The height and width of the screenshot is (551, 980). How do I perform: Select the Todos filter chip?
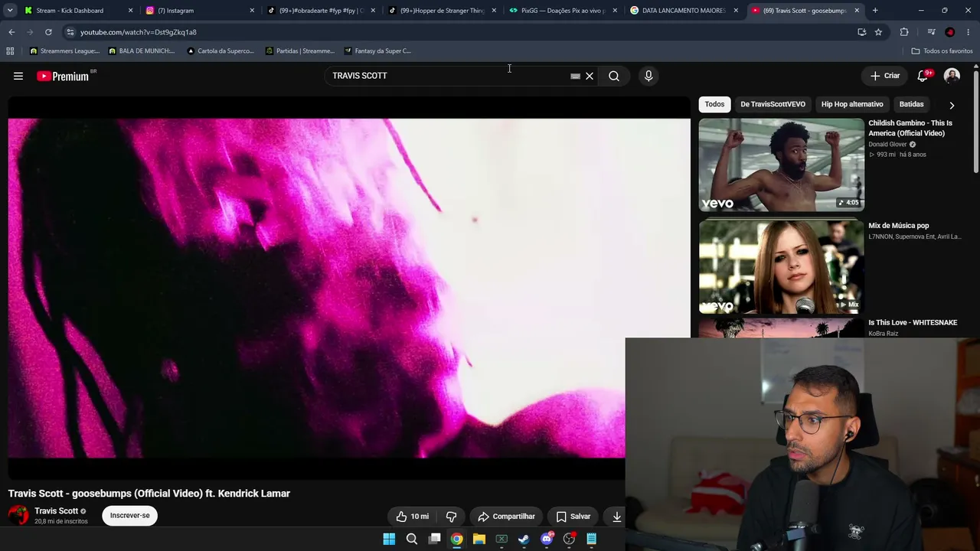coord(714,104)
